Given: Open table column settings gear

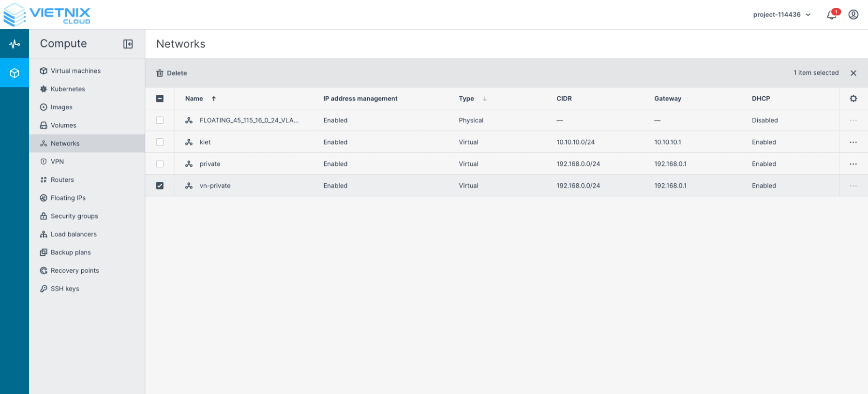Looking at the screenshot, I should click(853, 99).
